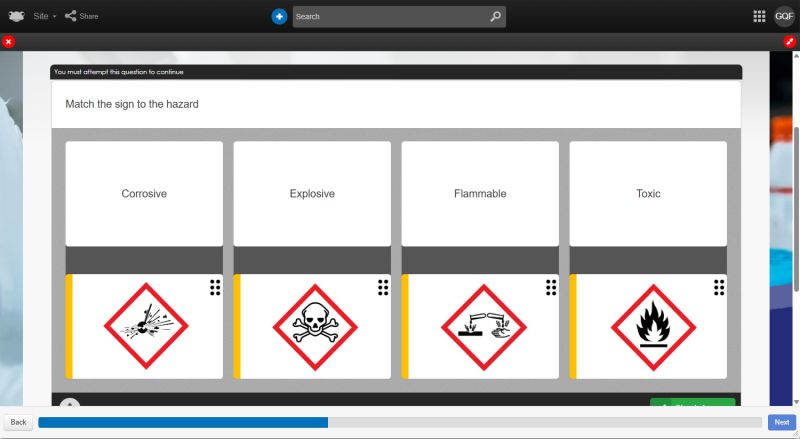Viewport: 800px width, 439px height.
Task: Grab drag handle on corrosion card
Action: coord(551,288)
